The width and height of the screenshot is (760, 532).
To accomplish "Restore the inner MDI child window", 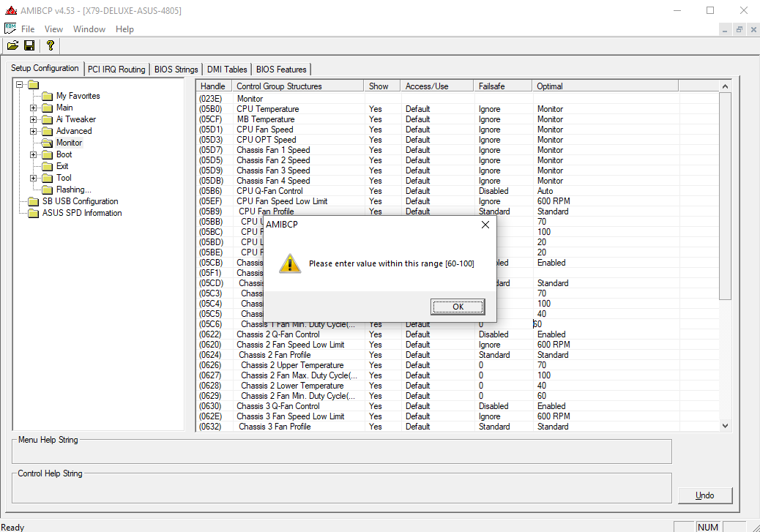I will [739, 29].
